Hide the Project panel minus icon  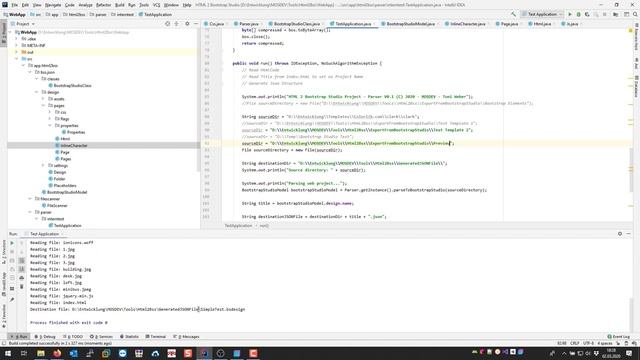point(196,24)
